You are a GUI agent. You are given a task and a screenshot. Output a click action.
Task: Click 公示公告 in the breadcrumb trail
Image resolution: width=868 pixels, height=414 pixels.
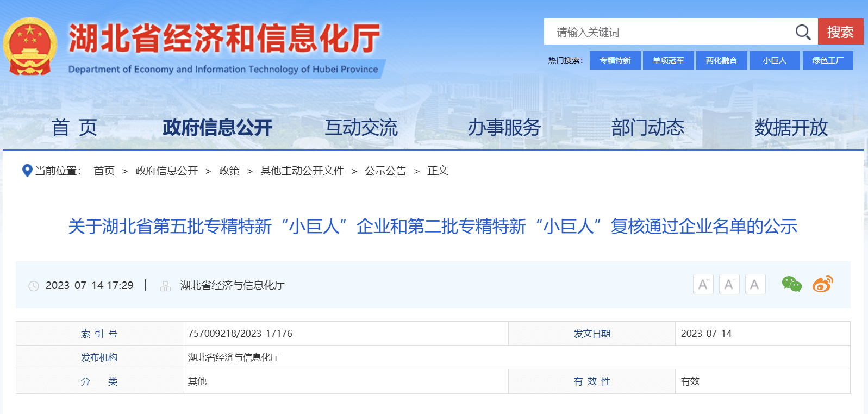point(385,171)
